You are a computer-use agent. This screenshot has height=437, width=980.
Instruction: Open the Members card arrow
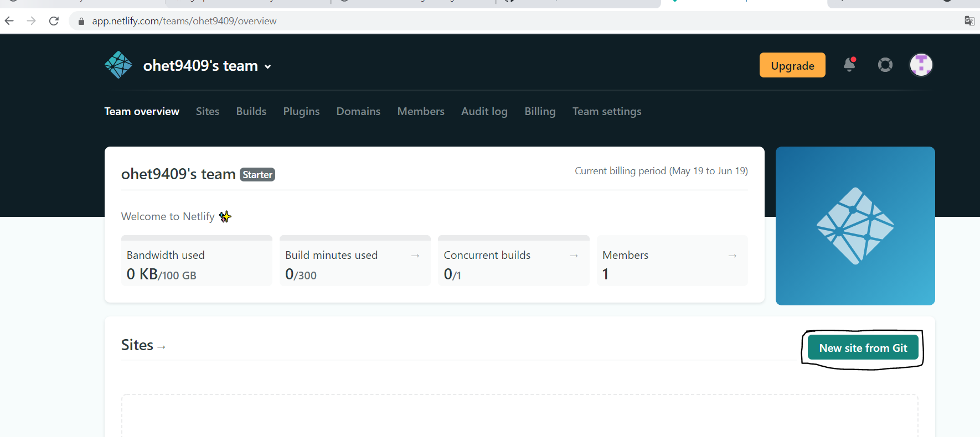[733, 256]
